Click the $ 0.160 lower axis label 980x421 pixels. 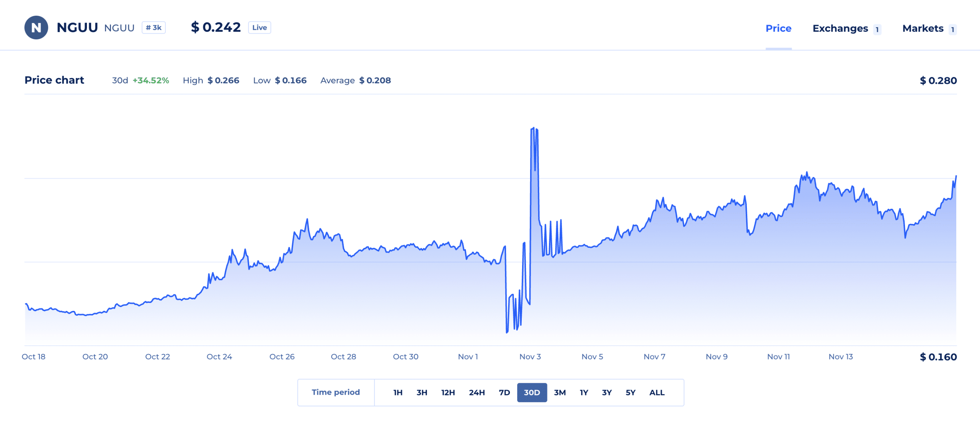pyautogui.click(x=938, y=357)
